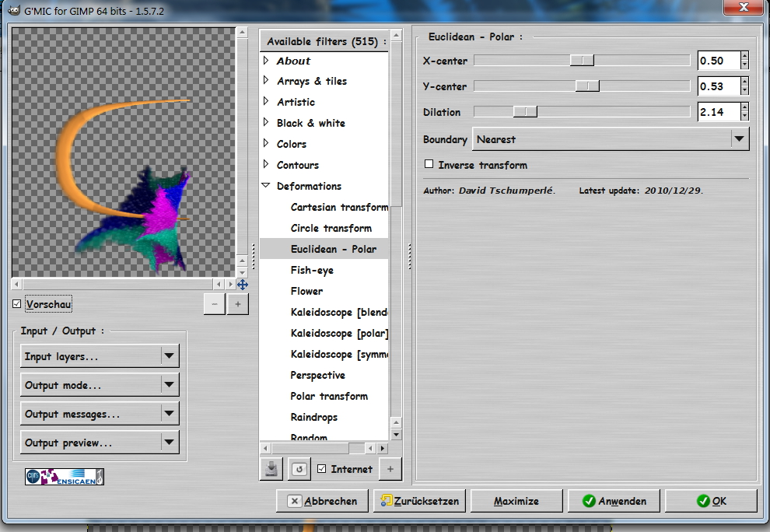Click the Zurücksetzen reset button
This screenshot has width=770, height=532.
click(419, 501)
